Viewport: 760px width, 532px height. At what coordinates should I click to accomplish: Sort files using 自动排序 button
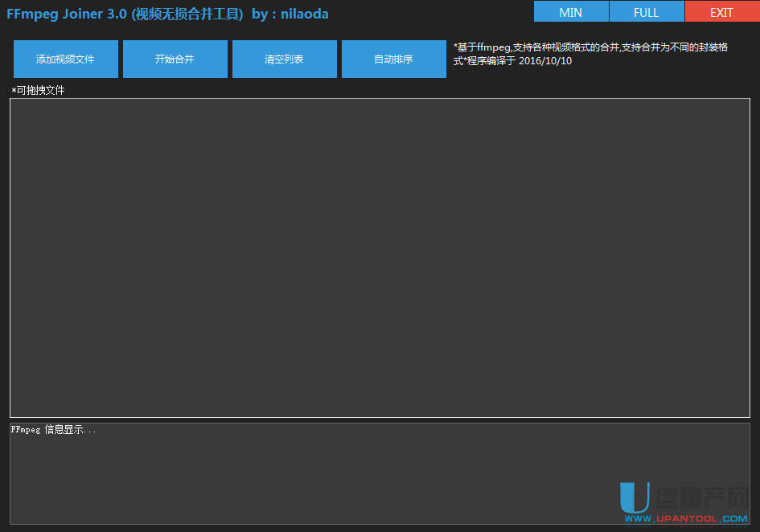tap(393, 59)
